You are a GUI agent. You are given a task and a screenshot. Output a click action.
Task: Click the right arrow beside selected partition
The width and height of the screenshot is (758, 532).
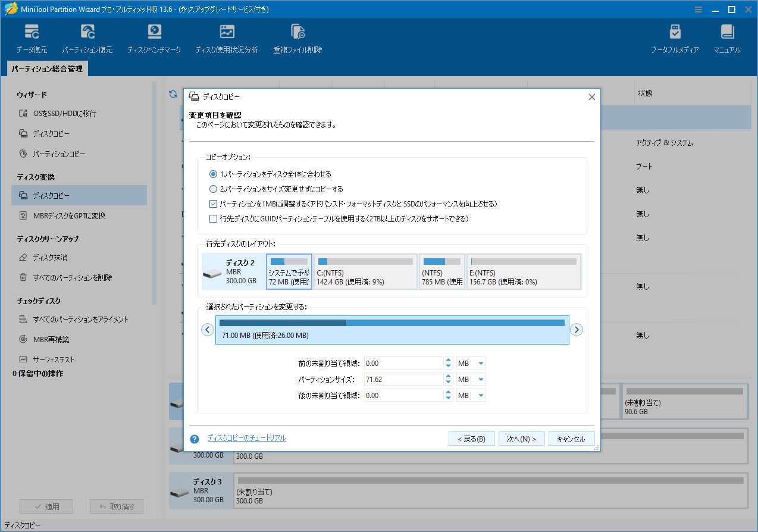[576, 329]
